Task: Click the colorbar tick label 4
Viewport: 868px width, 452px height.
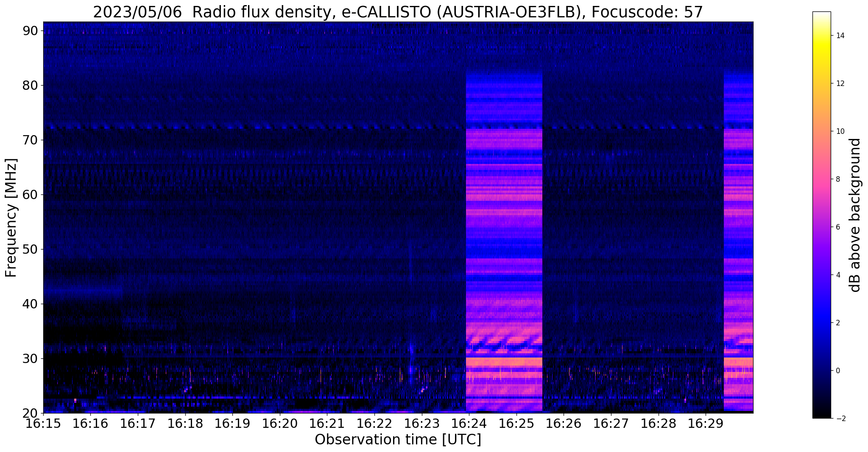Action: 837,275
